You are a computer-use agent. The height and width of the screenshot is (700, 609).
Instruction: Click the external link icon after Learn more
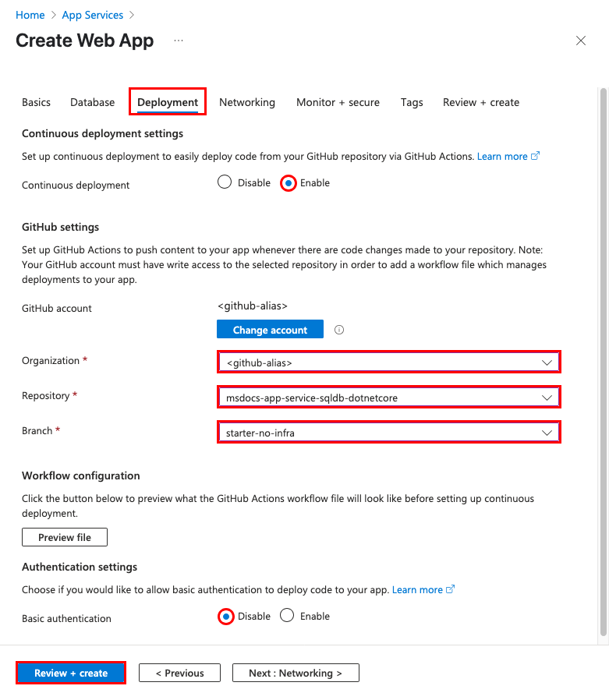click(535, 156)
